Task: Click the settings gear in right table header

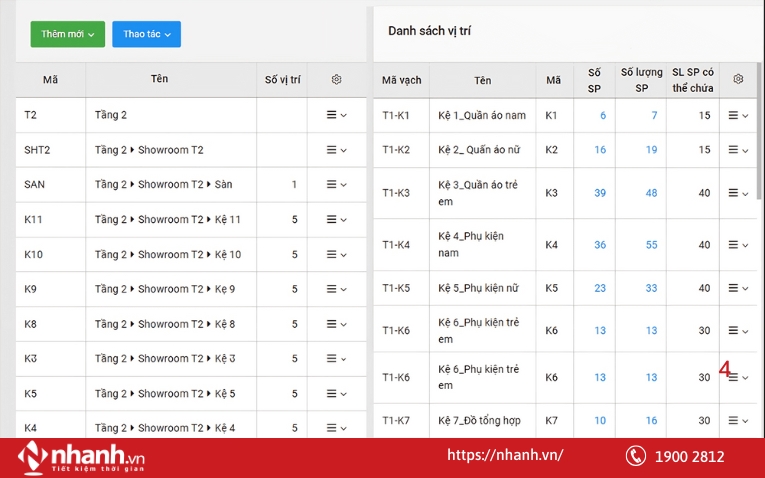Action: tap(738, 79)
